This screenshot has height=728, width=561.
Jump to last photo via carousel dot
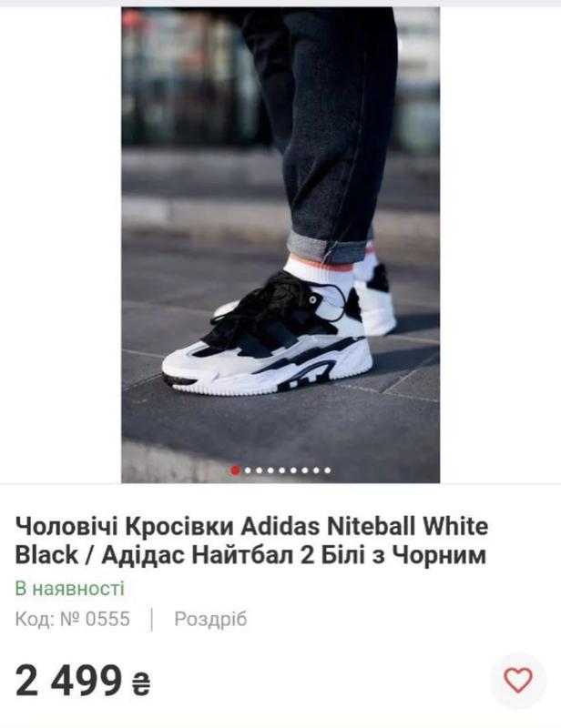pyautogui.click(x=328, y=470)
